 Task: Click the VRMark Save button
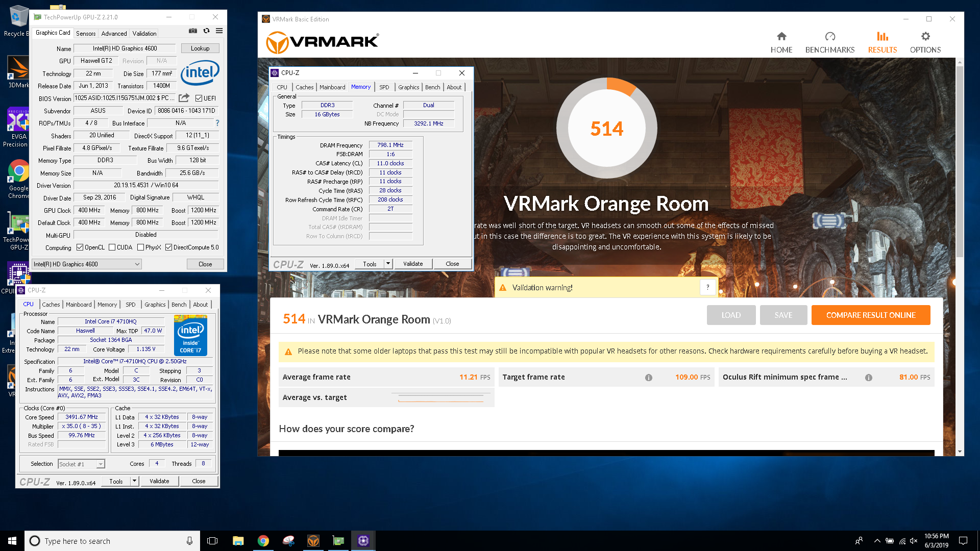783,315
